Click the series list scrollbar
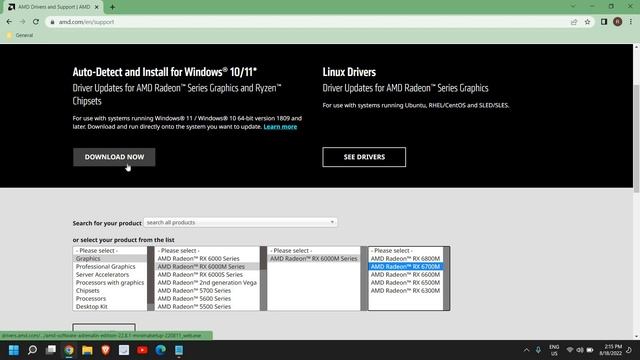Viewport: 640px width, 360px height. pyautogui.click(x=263, y=278)
